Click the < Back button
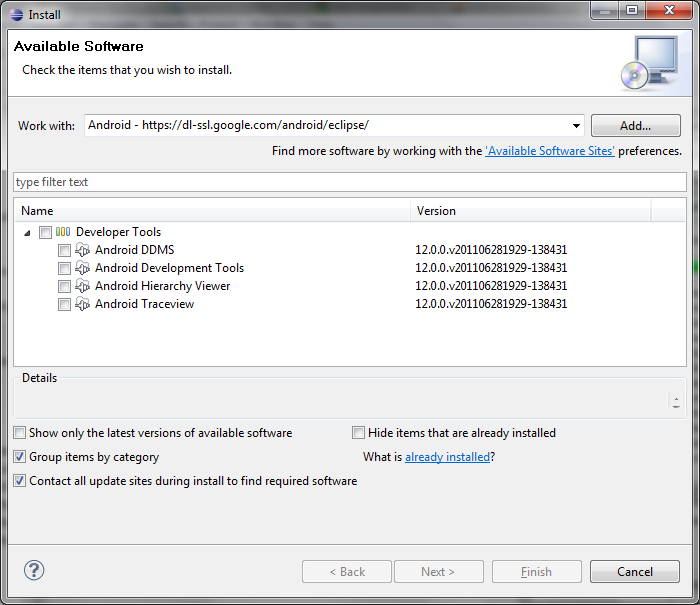Image resolution: width=700 pixels, height=605 pixels. (346, 572)
